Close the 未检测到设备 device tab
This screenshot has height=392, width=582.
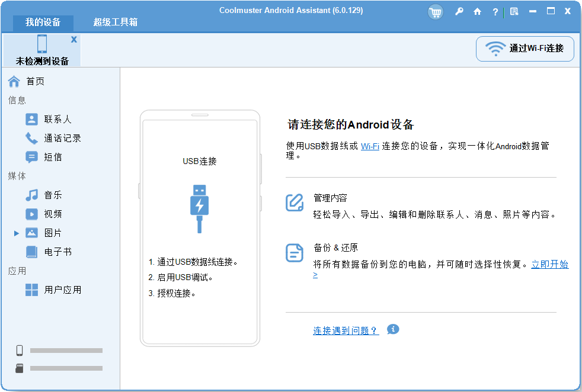click(x=74, y=39)
